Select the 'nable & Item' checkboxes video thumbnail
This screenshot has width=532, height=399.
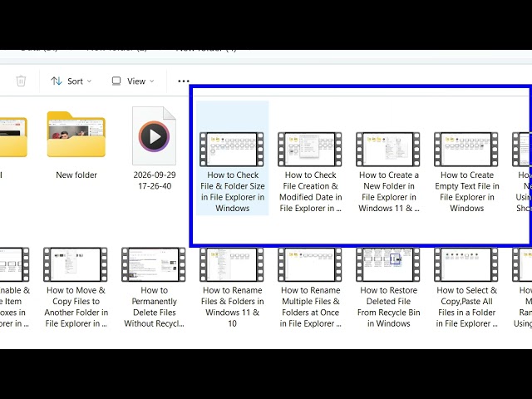coord(15,264)
